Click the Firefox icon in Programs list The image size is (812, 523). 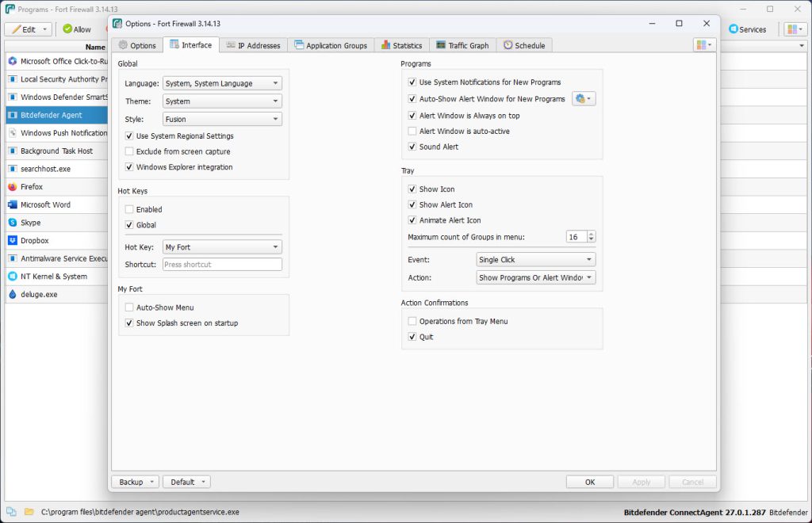click(x=13, y=187)
